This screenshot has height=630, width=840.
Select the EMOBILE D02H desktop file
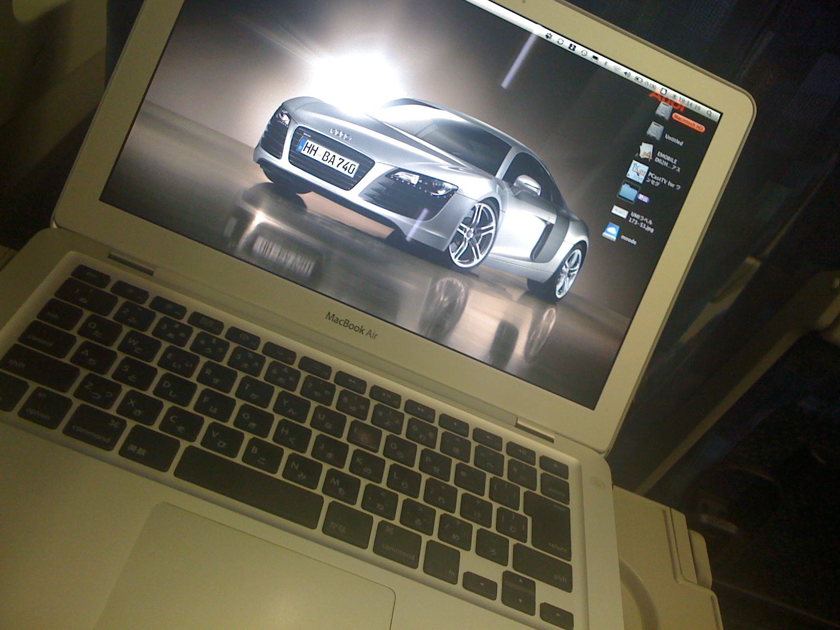(646, 152)
